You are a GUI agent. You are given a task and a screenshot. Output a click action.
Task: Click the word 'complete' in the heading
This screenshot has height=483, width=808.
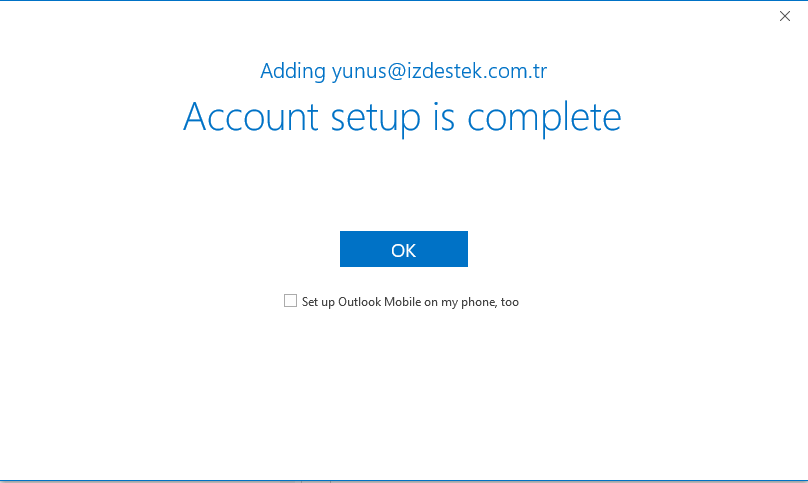544,118
